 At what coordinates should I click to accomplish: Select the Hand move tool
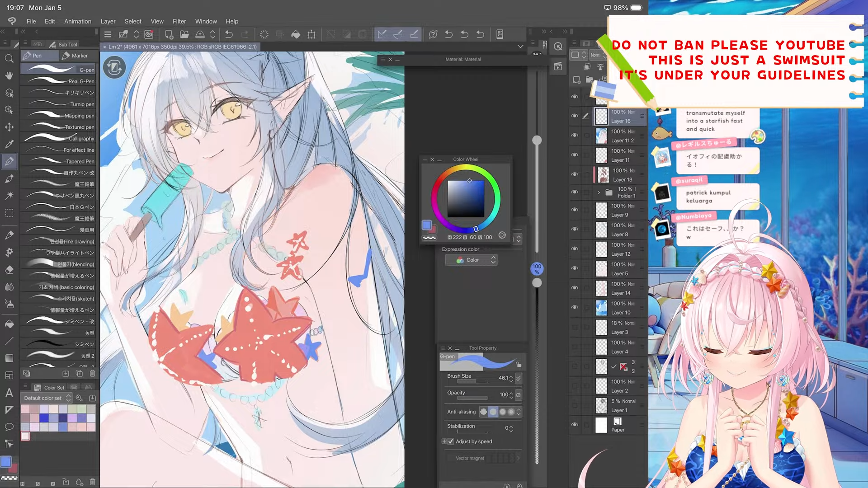(x=9, y=75)
